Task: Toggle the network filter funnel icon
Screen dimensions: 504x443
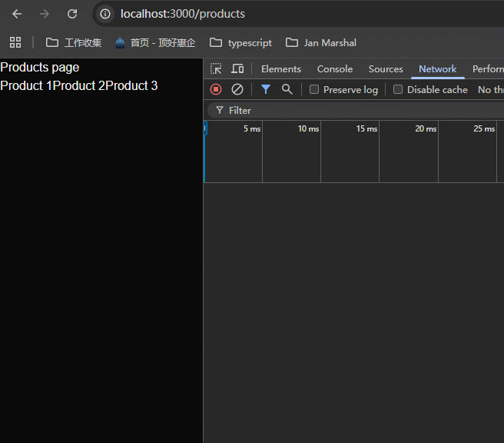Action: 266,89
